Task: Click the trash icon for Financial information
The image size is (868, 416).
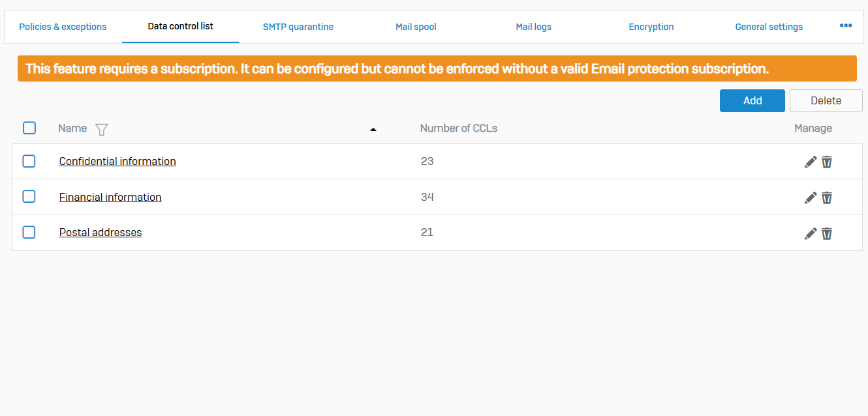Action: 827,198
